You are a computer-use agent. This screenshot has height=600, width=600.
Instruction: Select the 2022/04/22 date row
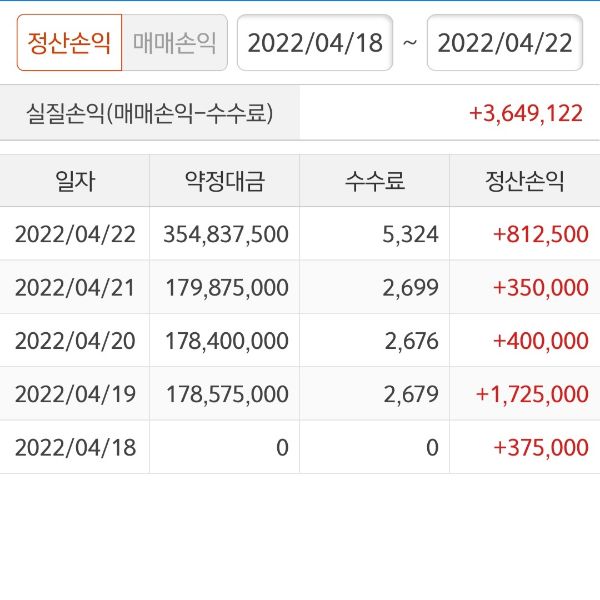coord(75,234)
